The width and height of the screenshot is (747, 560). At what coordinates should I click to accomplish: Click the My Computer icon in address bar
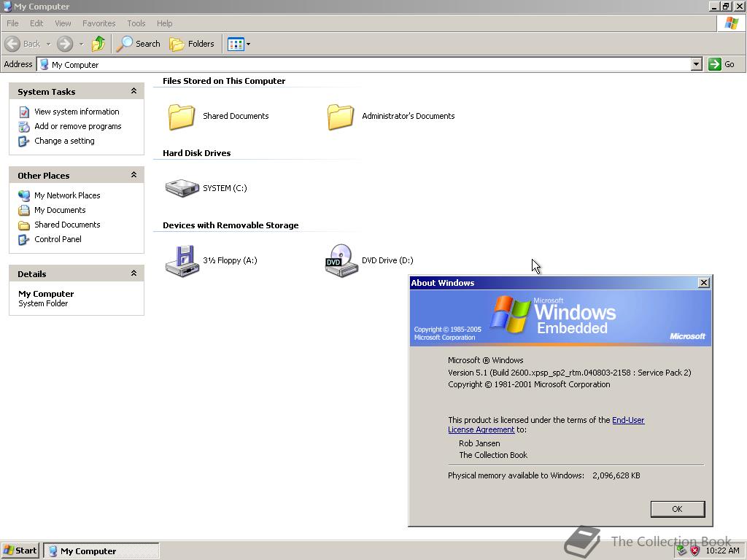point(44,64)
